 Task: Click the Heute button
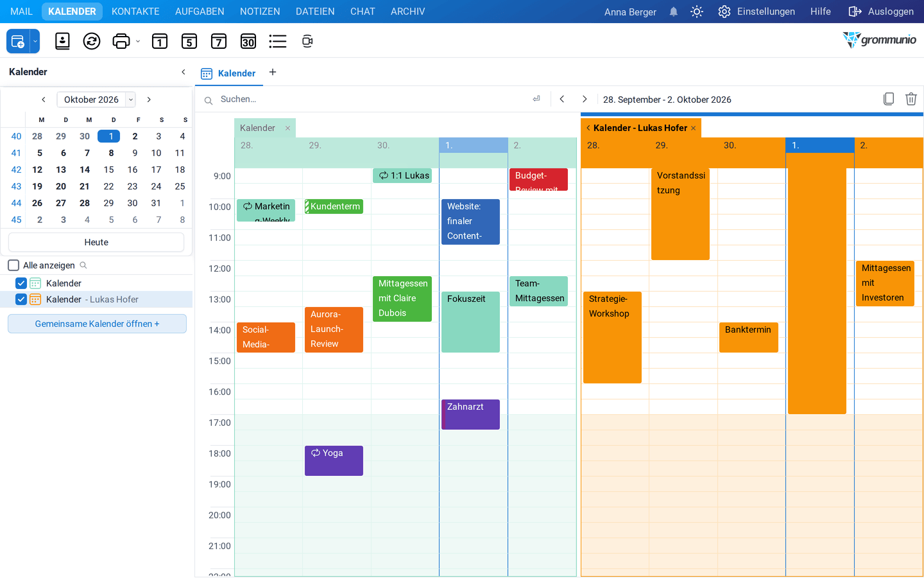click(x=96, y=242)
